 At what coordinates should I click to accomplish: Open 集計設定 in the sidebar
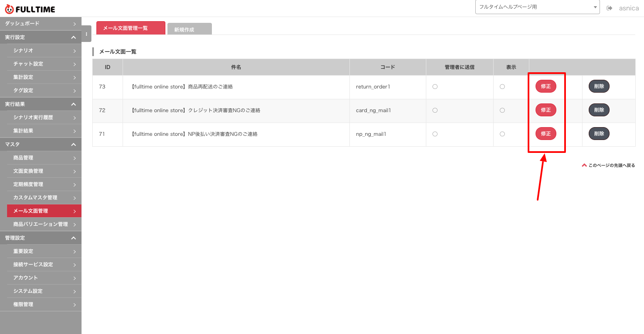coord(44,77)
